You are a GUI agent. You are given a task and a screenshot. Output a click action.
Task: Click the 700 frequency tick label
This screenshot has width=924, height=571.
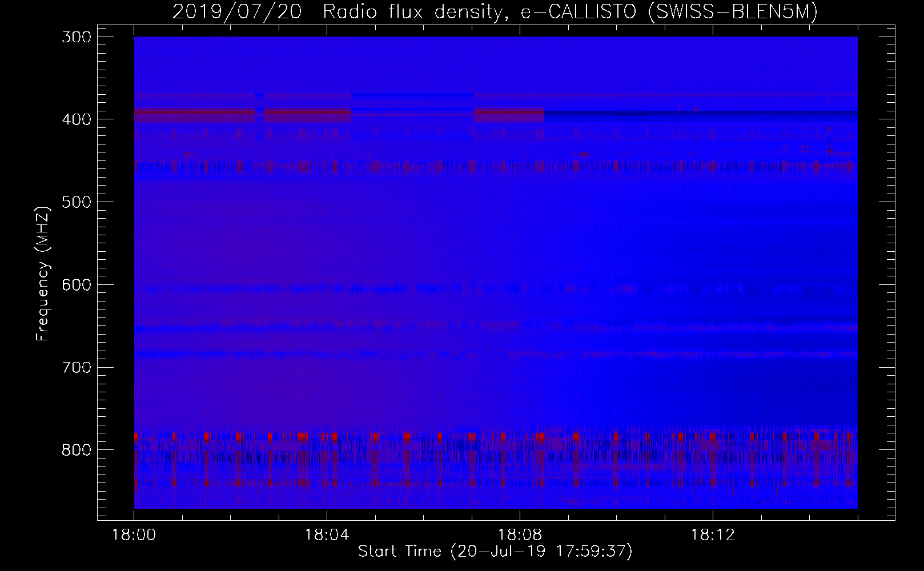75,367
